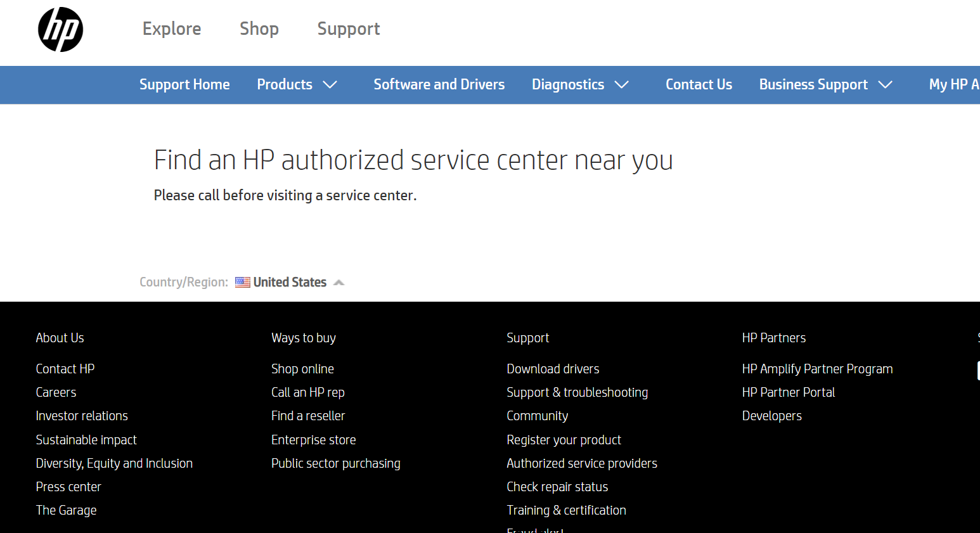The image size is (980, 533).
Task: Open Software and Drivers
Action: click(x=439, y=84)
